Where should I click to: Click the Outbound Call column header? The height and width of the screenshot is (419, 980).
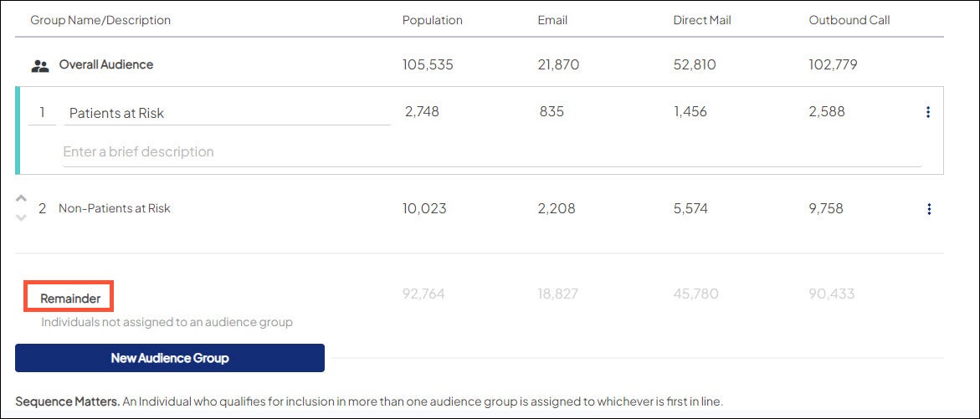(849, 20)
